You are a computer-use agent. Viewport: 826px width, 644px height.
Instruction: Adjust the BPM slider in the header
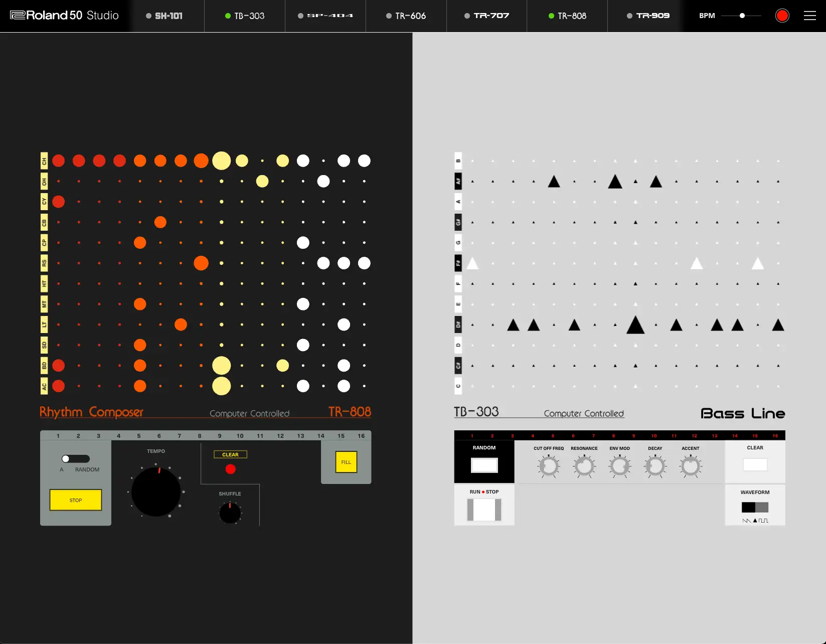[x=741, y=16]
